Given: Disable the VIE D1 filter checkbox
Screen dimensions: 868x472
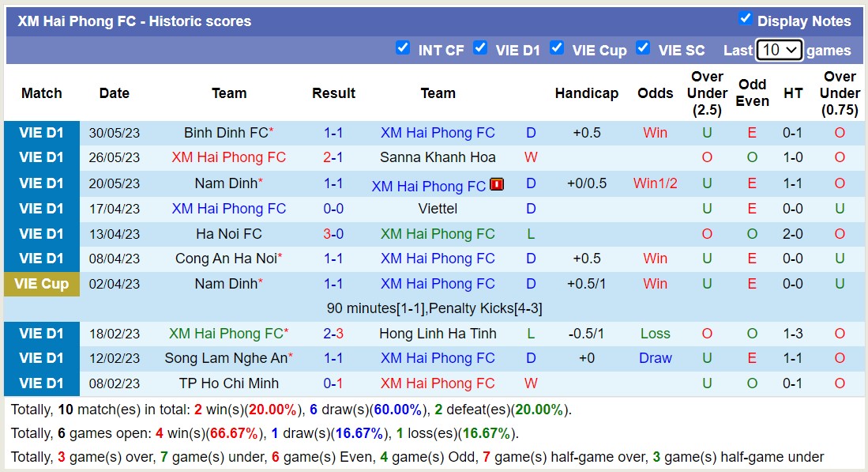Looking at the screenshot, I should 480,47.
